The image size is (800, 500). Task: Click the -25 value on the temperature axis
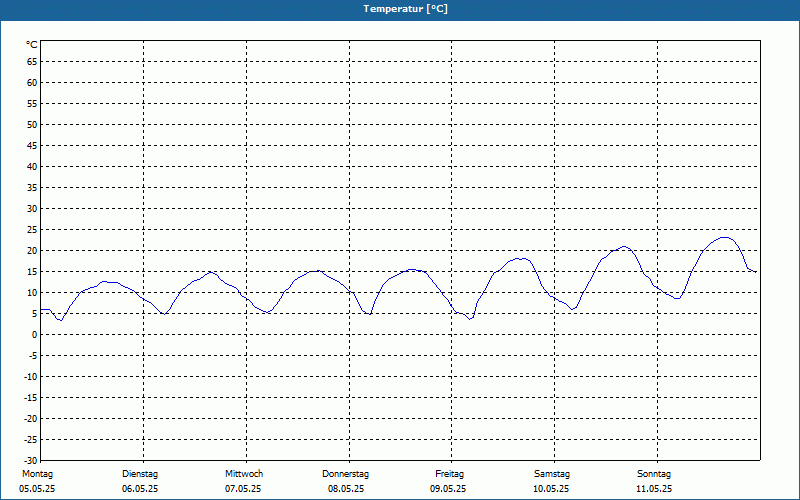(31, 439)
